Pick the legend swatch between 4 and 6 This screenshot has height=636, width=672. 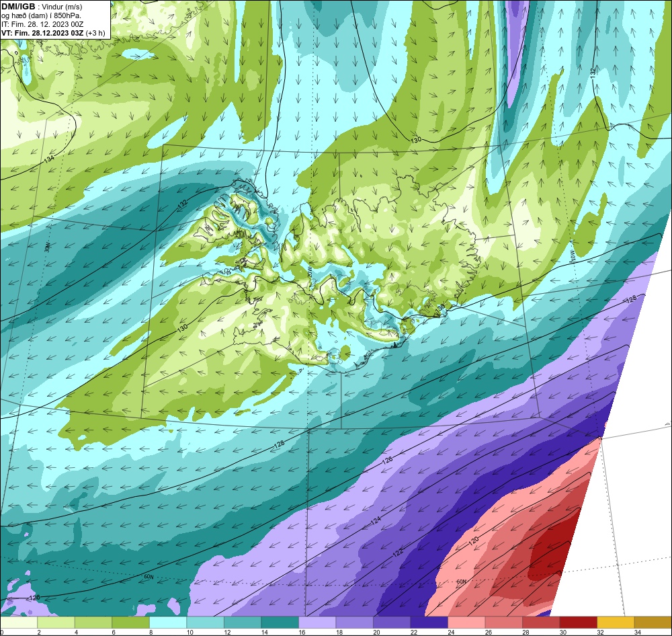[93, 623]
